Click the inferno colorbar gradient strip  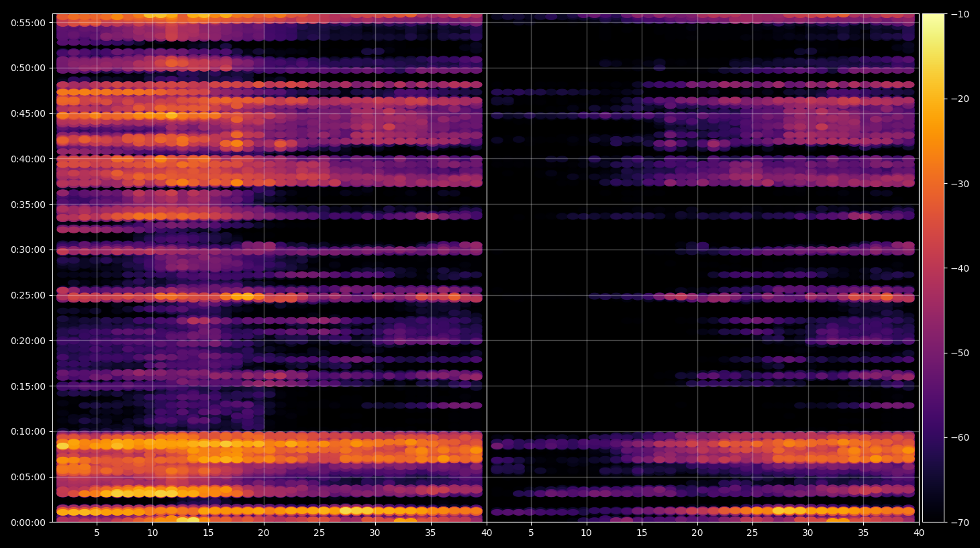[x=933, y=268]
